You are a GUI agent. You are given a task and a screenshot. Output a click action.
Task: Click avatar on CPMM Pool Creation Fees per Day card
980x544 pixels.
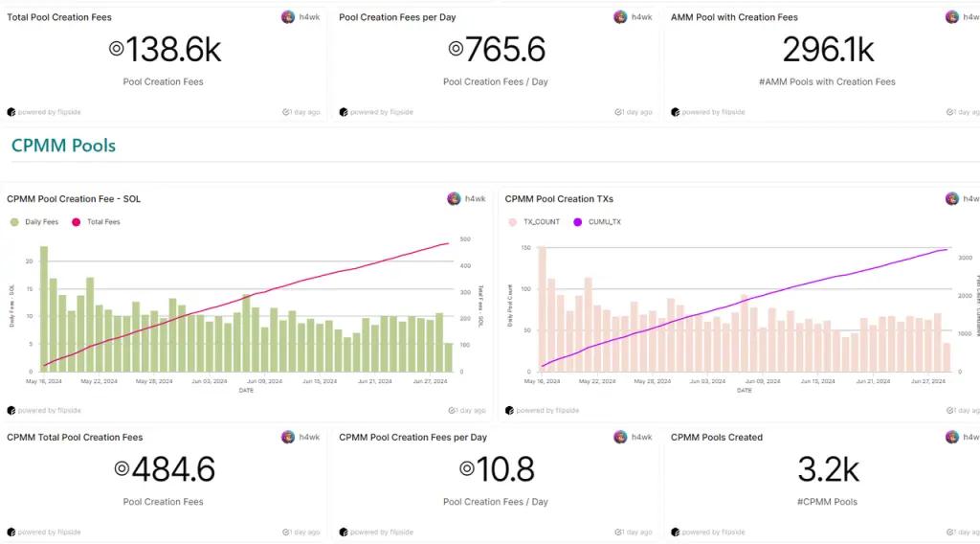(620, 438)
